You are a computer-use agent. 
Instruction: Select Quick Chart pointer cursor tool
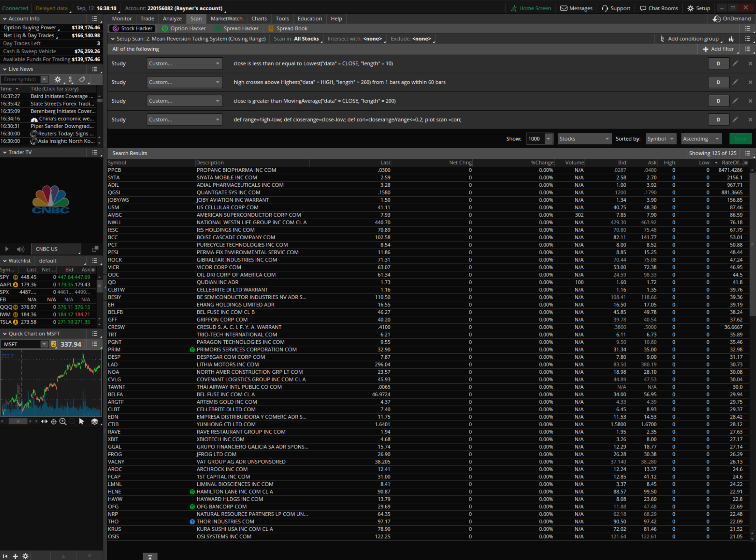(x=81, y=421)
